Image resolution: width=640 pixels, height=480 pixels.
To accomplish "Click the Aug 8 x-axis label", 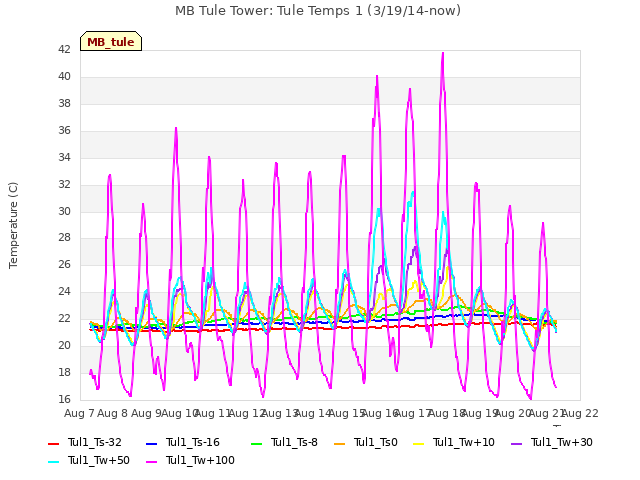I will (x=113, y=413).
